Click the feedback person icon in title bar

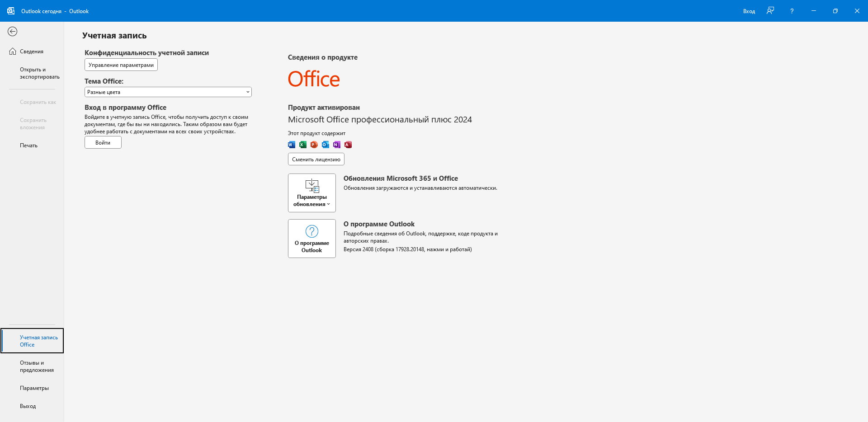770,11
